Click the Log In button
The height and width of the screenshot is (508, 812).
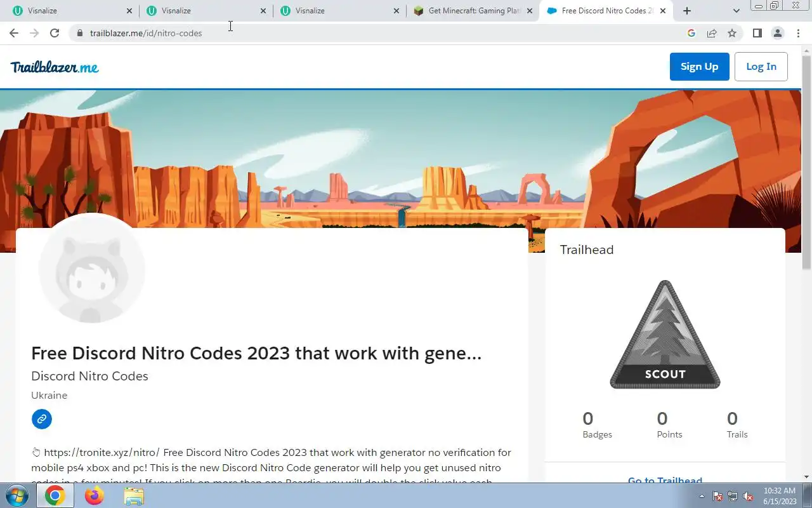(x=761, y=67)
